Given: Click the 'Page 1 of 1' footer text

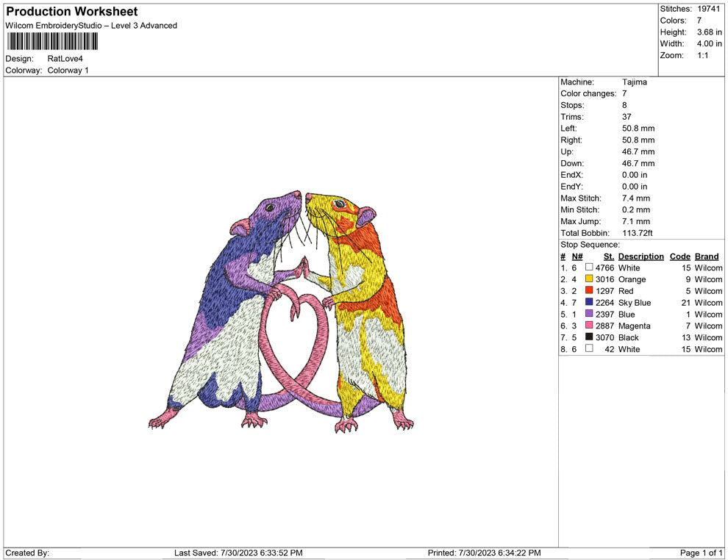Looking at the screenshot, I should pos(701,553).
